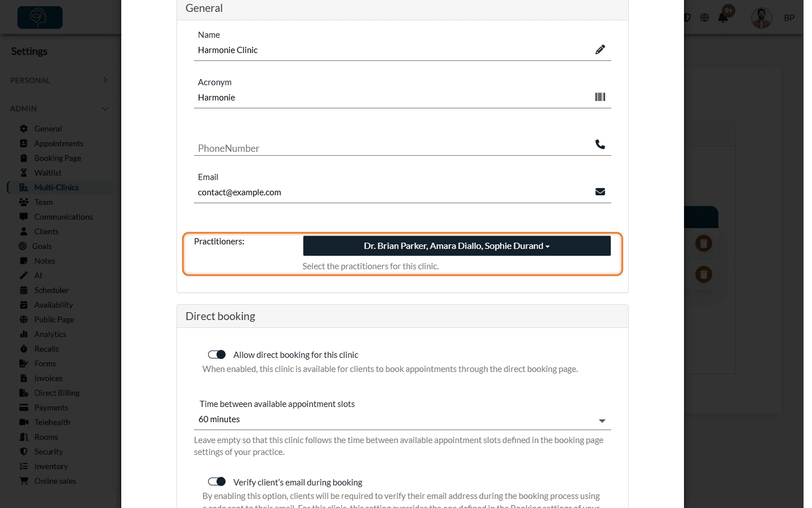Screen dimensions: 812x508
Task: Click the Goals target icon
Action: pyautogui.click(x=23, y=246)
